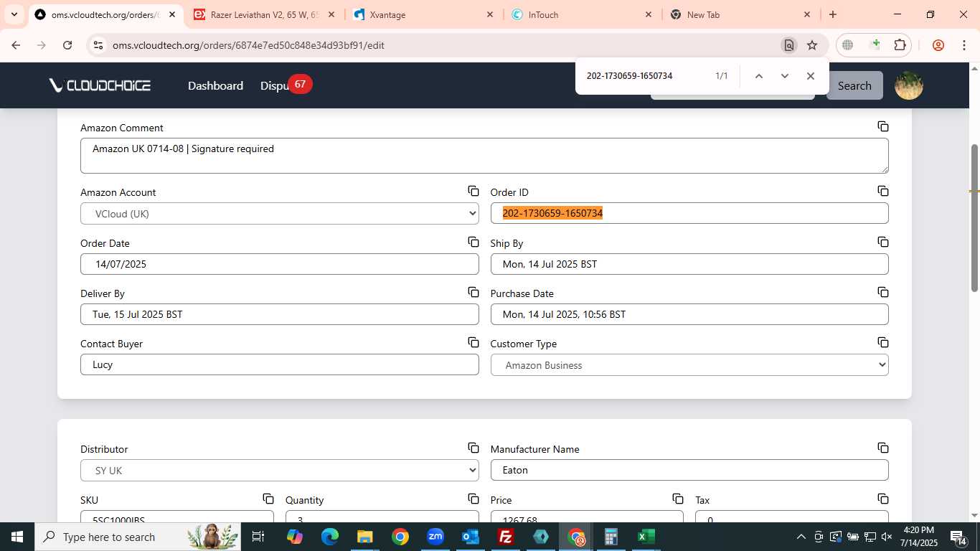Go to previous find-in-page match

click(x=758, y=76)
